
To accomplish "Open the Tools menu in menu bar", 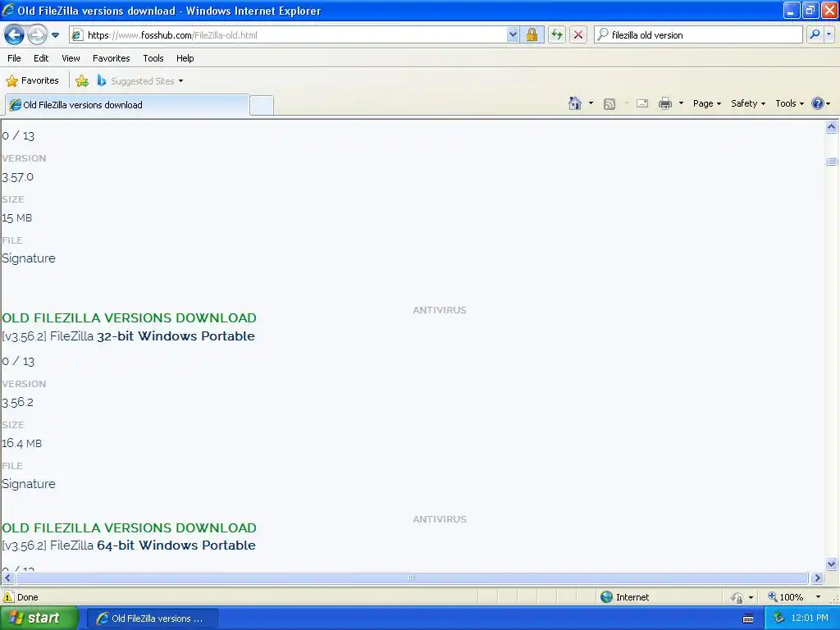I will click(153, 58).
